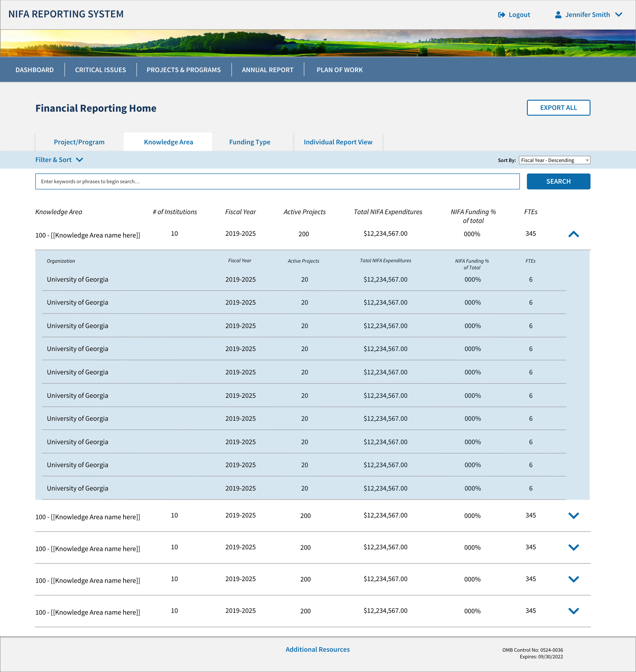The height and width of the screenshot is (672, 636).
Task: Click the NIFA REPORTING SYSTEM title
Action: [66, 14]
